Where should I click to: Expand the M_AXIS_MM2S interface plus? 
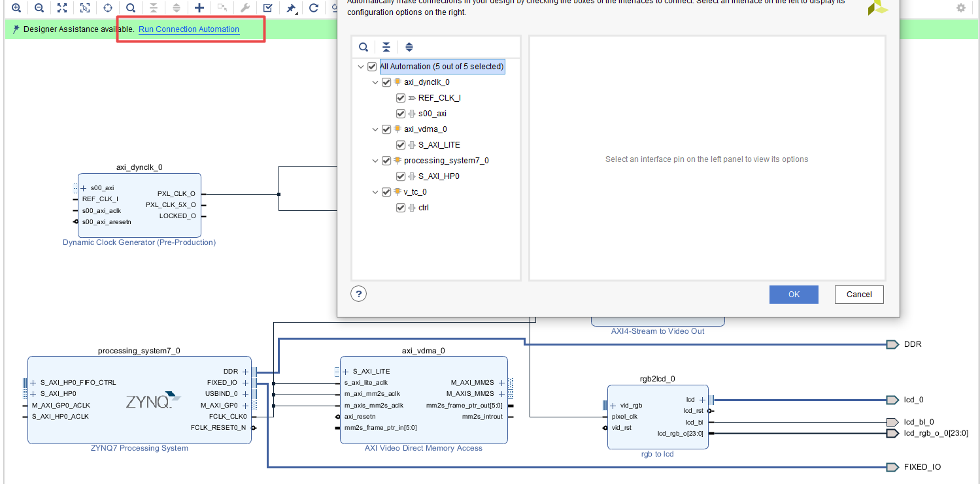(x=502, y=394)
